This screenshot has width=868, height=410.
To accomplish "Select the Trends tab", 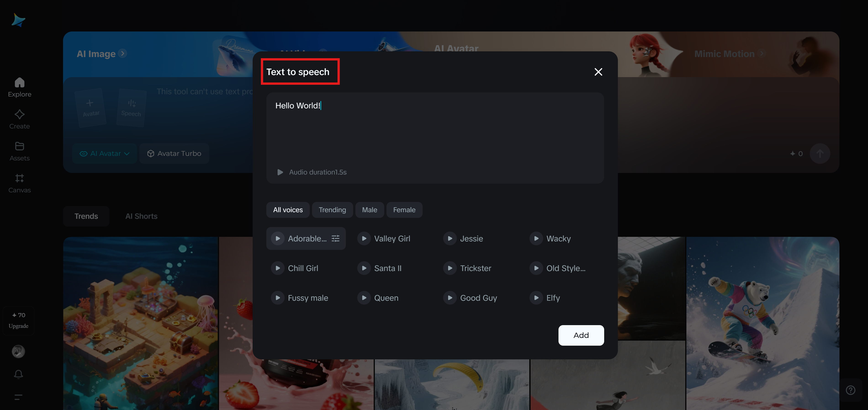I will click(x=86, y=216).
